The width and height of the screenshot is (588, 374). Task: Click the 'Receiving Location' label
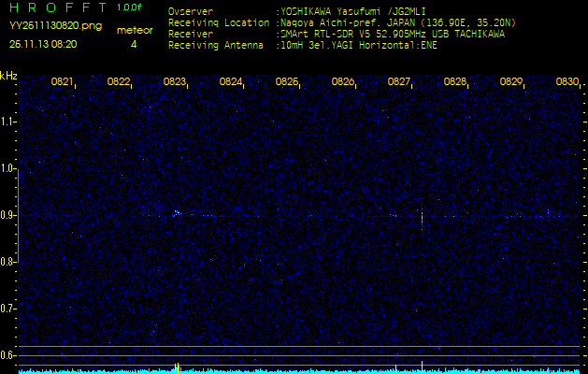(219, 22)
